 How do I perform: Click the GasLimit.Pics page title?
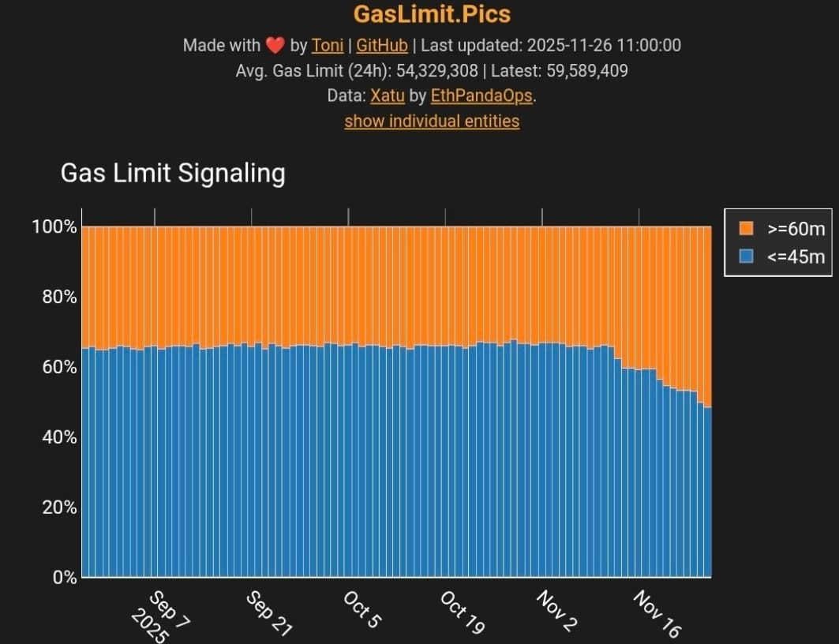[x=432, y=14]
